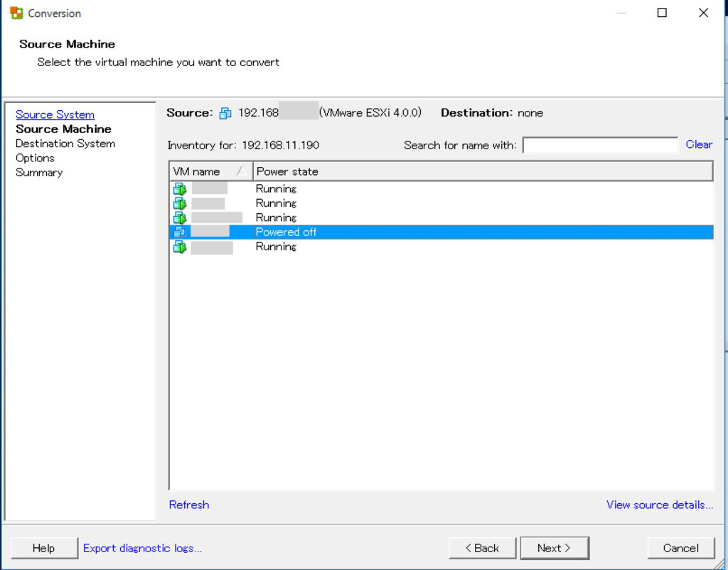Go Back to previous wizard page
This screenshot has width=728, height=570.
(483, 548)
